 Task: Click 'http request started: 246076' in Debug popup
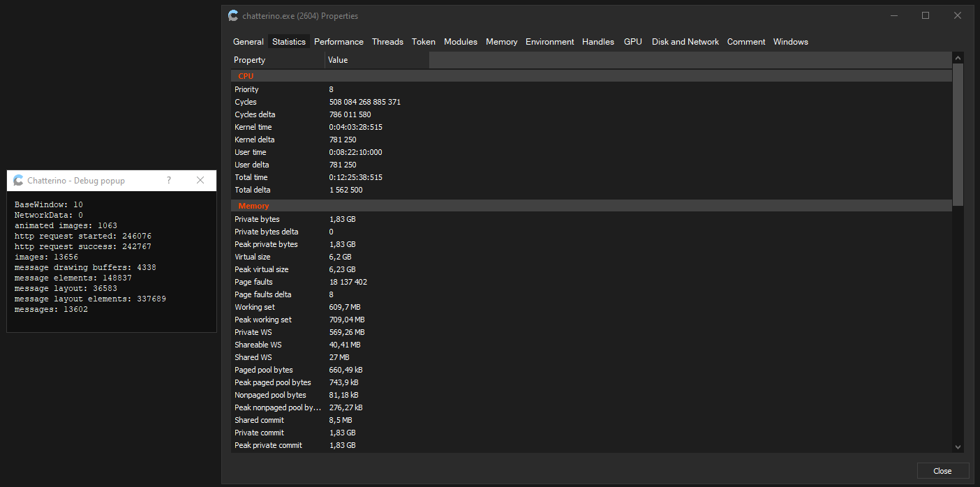coord(83,236)
